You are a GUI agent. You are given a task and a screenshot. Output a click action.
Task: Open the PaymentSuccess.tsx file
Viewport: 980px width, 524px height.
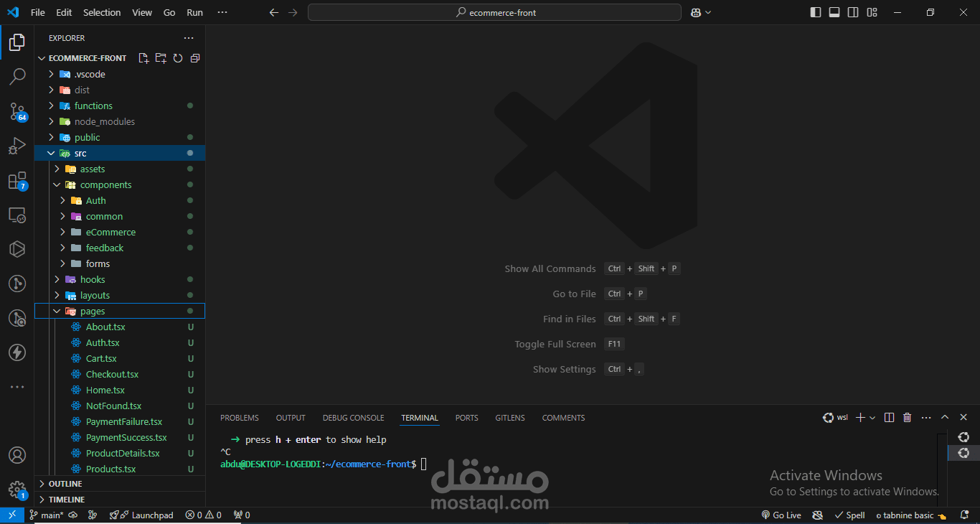point(120,437)
